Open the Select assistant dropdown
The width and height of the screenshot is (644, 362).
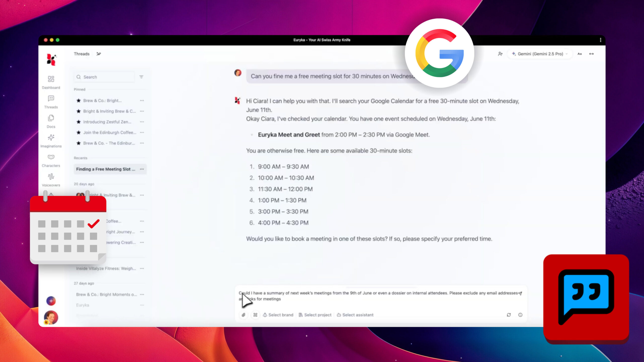[x=355, y=315]
